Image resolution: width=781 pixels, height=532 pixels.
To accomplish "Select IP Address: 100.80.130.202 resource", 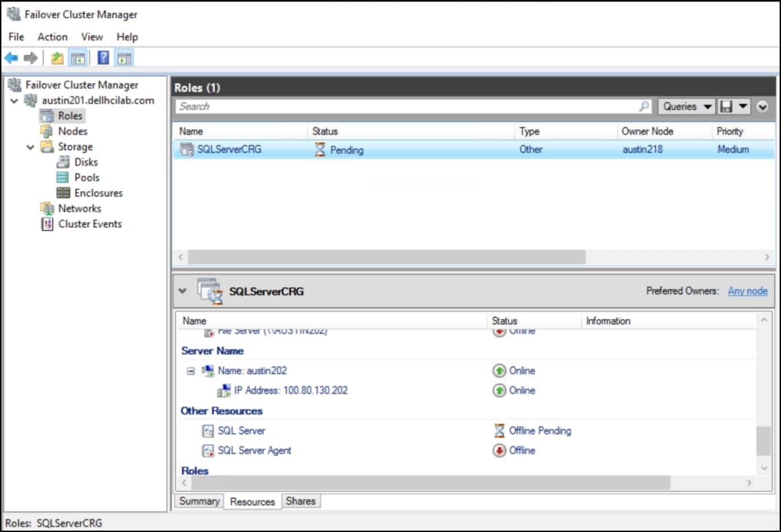I will [x=291, y=391].
